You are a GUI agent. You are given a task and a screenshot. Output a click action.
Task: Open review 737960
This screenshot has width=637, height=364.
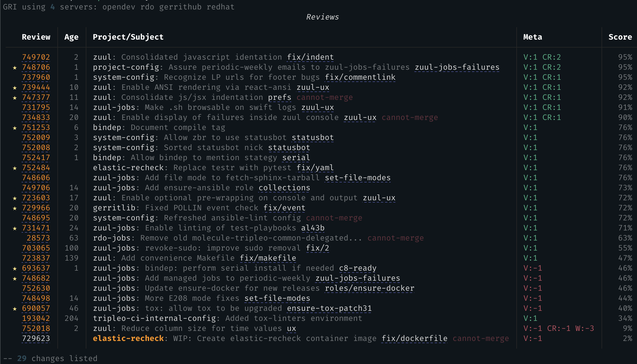tap(36, 77)
